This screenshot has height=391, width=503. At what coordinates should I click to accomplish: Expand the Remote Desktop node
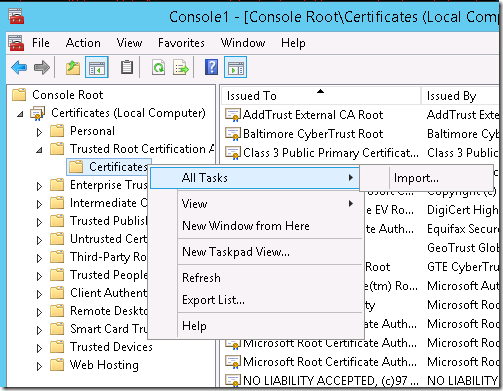point(39,312)
